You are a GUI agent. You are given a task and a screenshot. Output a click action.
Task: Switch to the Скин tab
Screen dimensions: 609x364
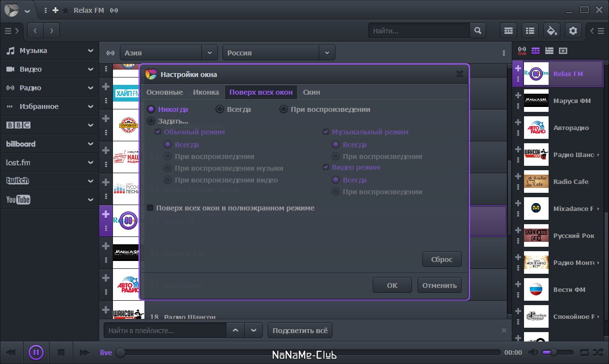point(312,92)
